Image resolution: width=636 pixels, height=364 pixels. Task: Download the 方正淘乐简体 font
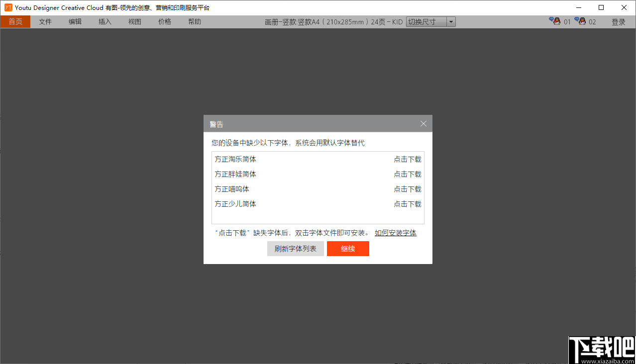tap(407, 159)
